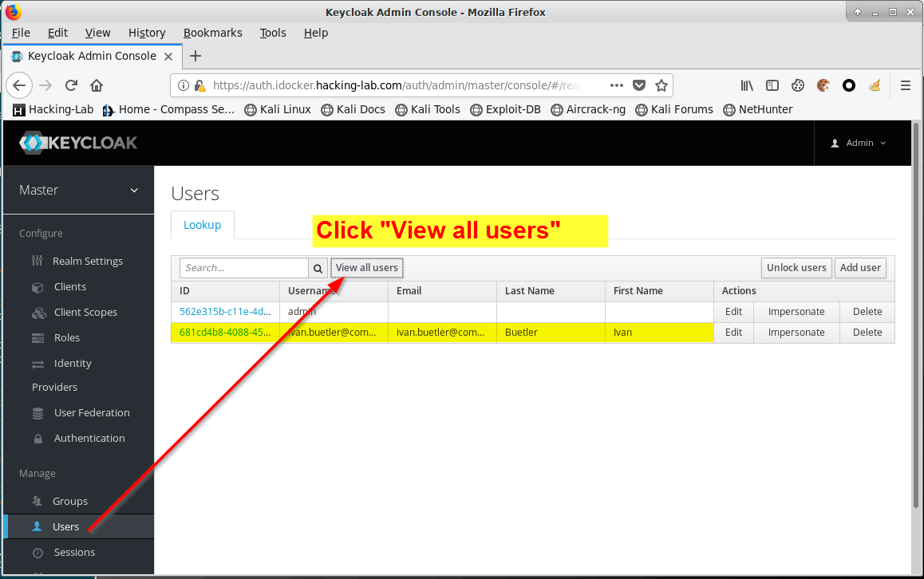Open the Firefox hamburger menu
Image resolution: width=924 pixels, height=579 pixels.
(x=906, y=85)
